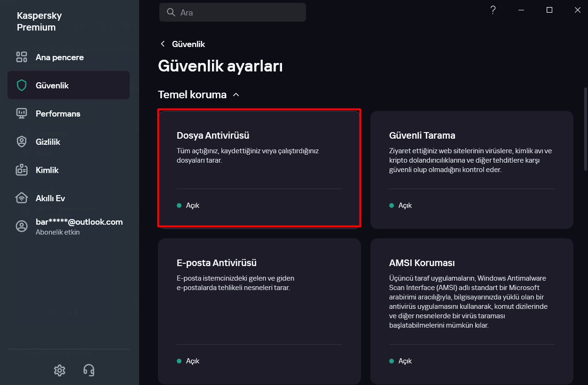Select Performans in the sidebar menu
The width and height of the screenshot is (588, 385).
click(x=58, y=114)
